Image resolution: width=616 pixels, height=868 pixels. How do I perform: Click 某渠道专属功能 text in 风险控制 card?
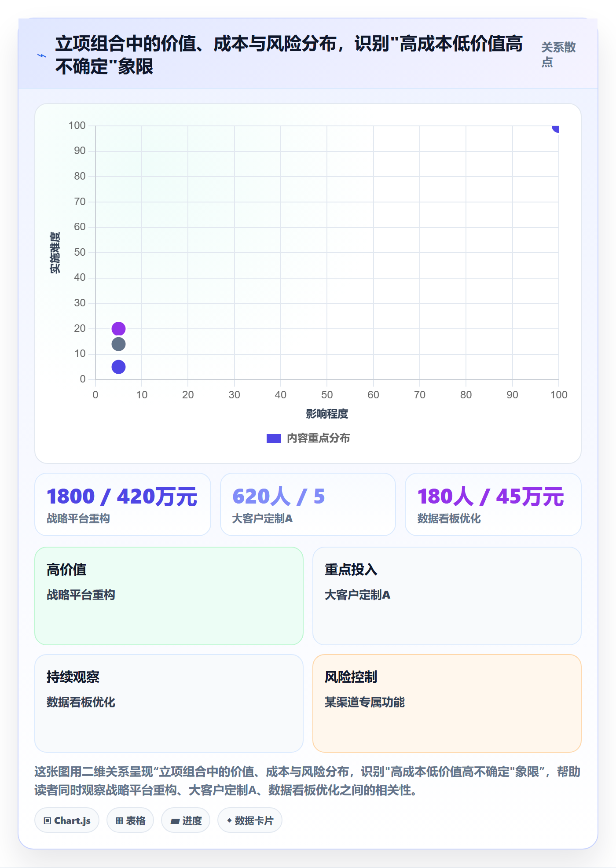point(365,702)
